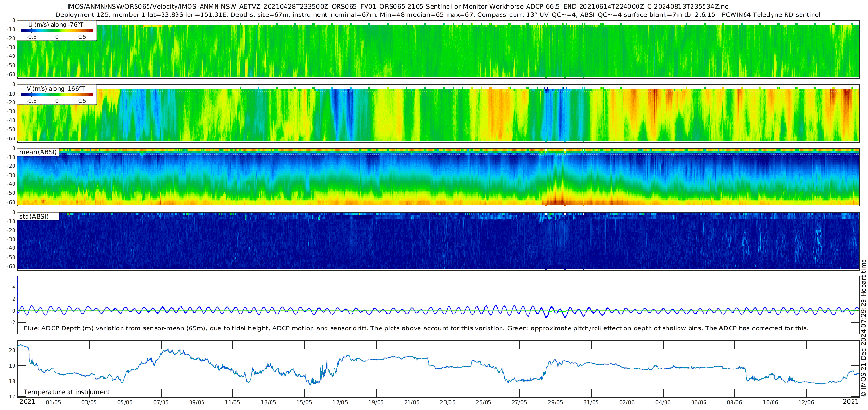Click the 2021 year label at bottom right
The height and width of the screenshot is (410, 868).
point(851,402)
